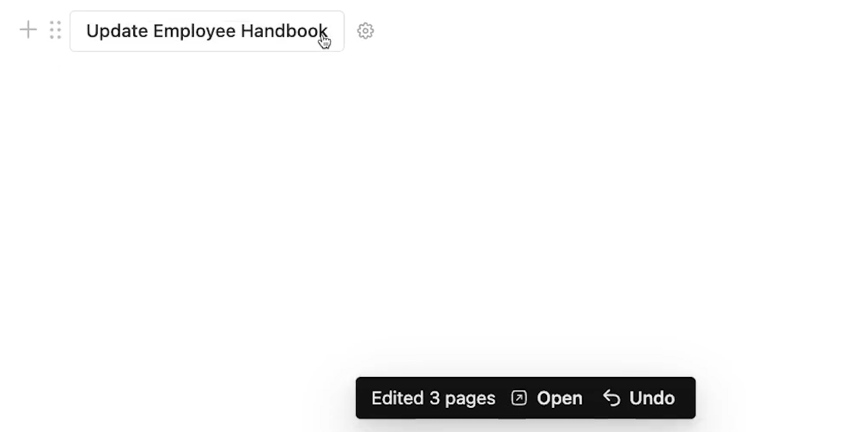
Task: Open button settings via the gear icon
Action: tap(366, 31)
